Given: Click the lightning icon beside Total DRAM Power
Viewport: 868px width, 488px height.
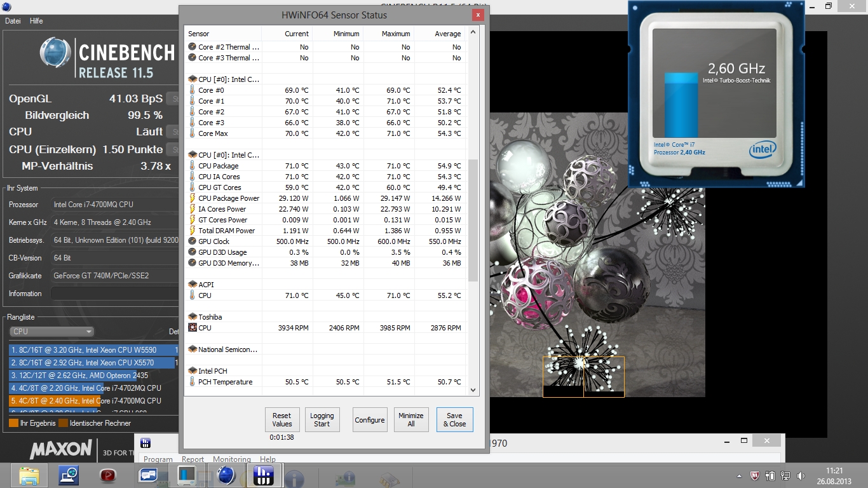Looking at the screenshot, I should point(193,231).
